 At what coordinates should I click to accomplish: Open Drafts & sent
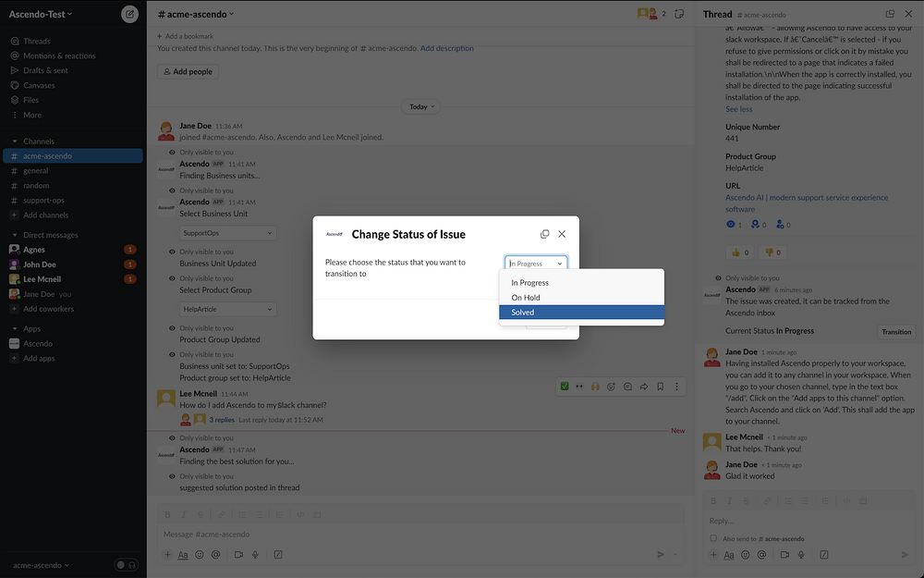pyautogui.click(x=45, y=71)
